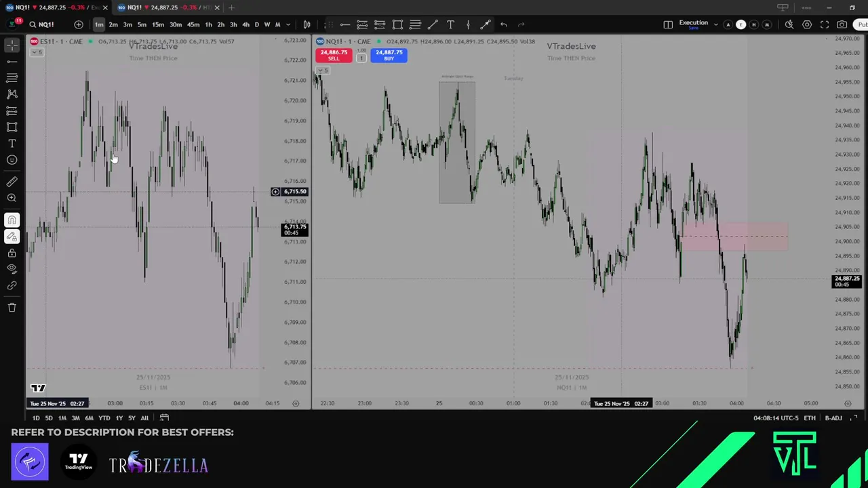
Task: Open the emoji icons tool
Action: (x=12, y=160)
